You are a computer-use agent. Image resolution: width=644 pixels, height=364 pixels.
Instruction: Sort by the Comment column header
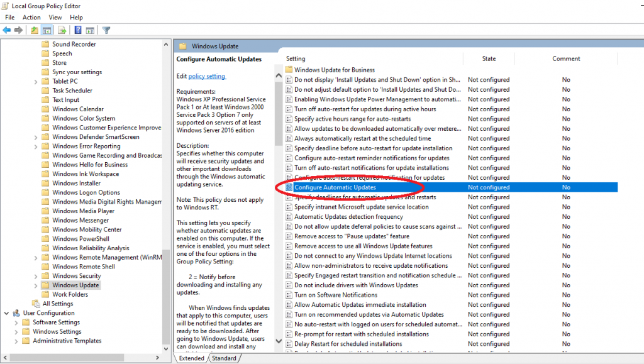566,58
